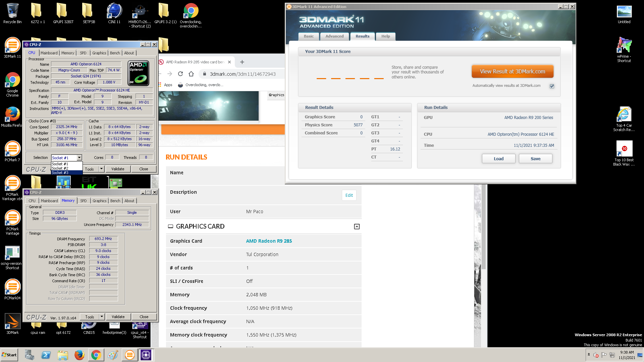Screen dimensions: 644x362
Task: Click View Result at 3DMark.com button
Action: click(x=512, y=71)
